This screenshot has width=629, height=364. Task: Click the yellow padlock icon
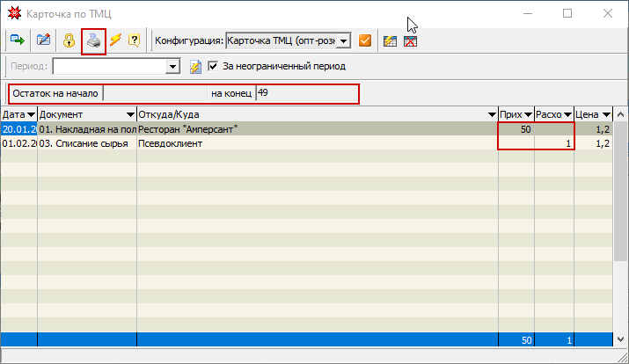coord(69,40)
